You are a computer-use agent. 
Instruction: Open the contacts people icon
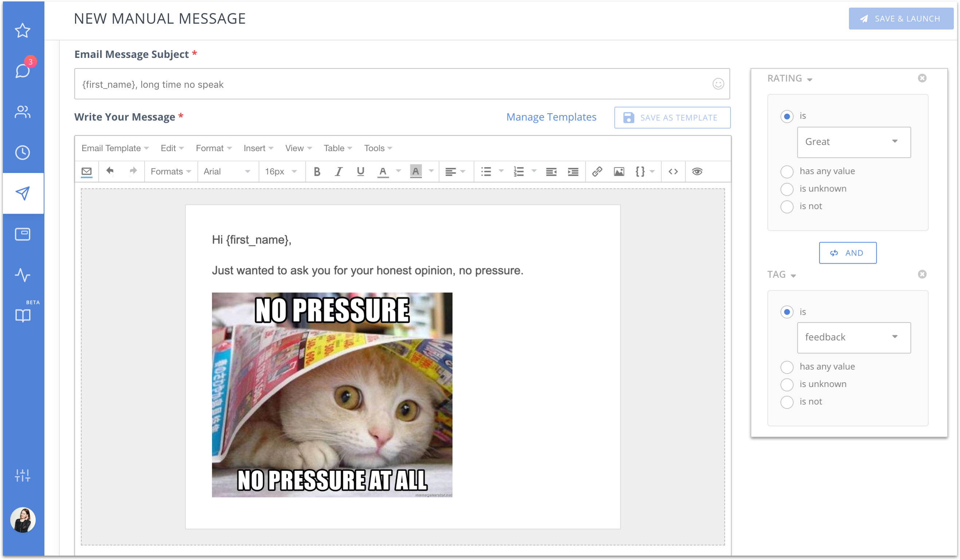click(23, 112)
